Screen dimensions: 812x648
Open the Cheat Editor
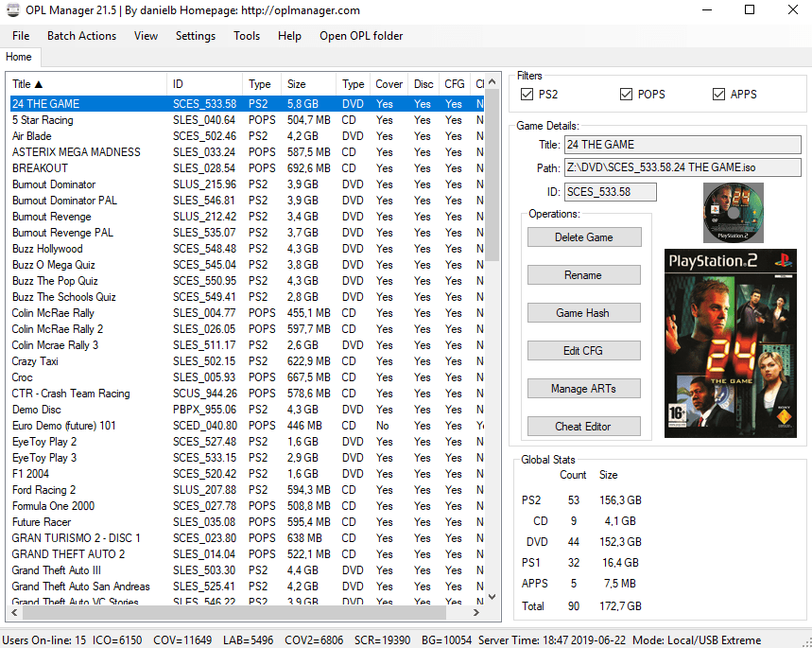(584, 427)
